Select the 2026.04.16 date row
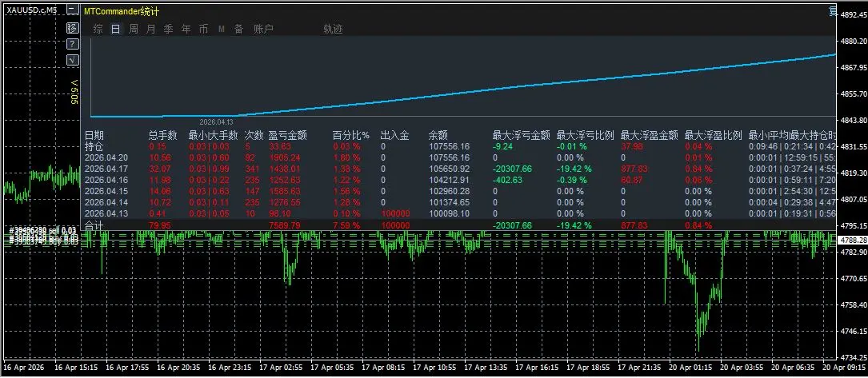 pos(106,180)
